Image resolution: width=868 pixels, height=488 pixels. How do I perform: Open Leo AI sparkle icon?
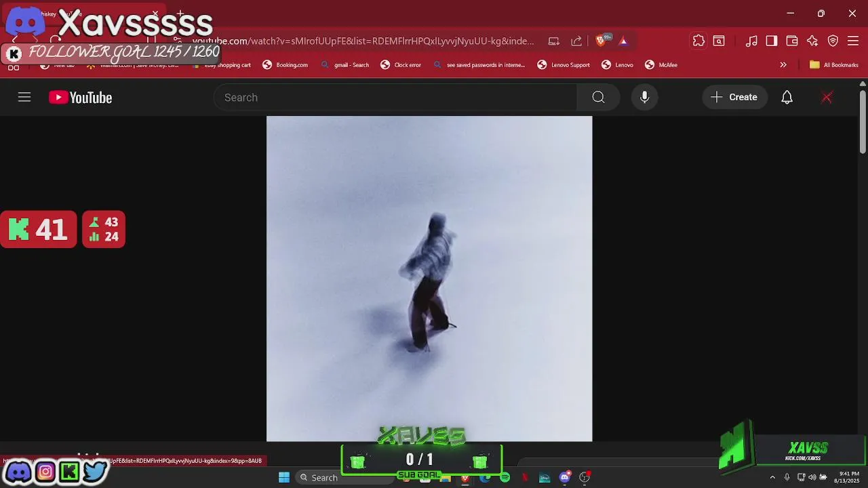(x=812, y=41)
